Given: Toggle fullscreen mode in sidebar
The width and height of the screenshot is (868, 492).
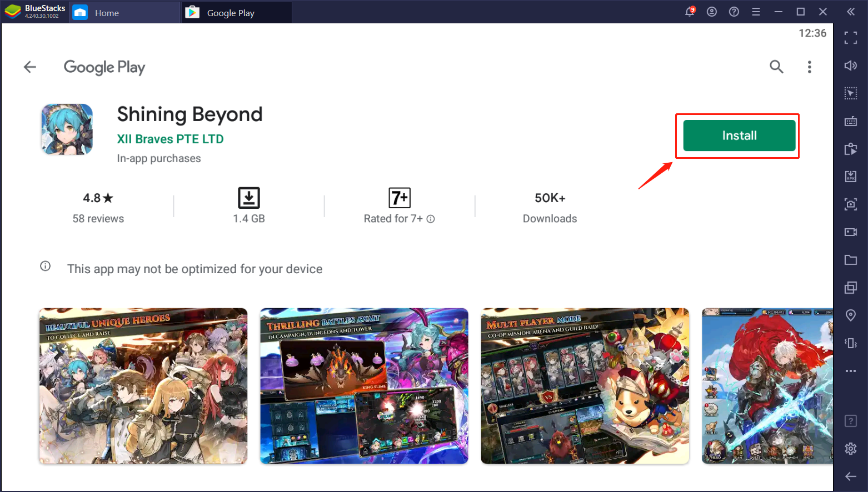Looking at the screenshot, I should [x=851, y=38].
